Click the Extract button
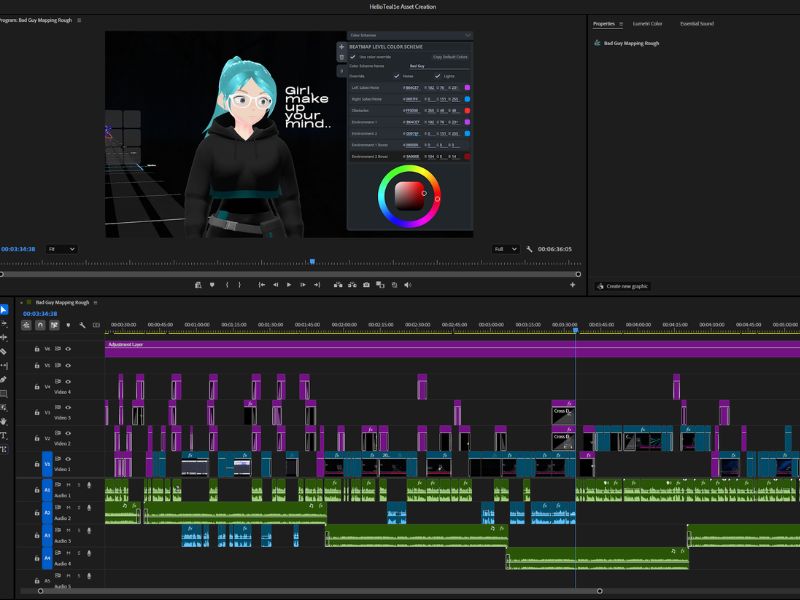The image size is (800, 600). pyautogui.click(x=352, y=285)
